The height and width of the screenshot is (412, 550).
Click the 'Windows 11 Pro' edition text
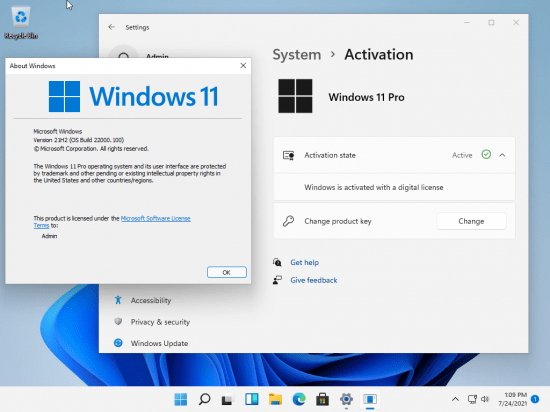[366, 97]
